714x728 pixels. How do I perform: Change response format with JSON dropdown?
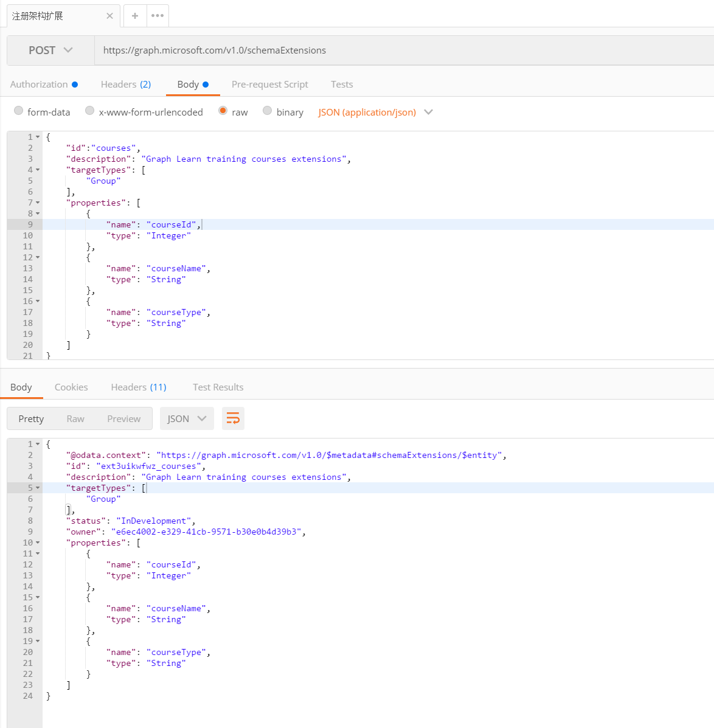tap(187, 418)
